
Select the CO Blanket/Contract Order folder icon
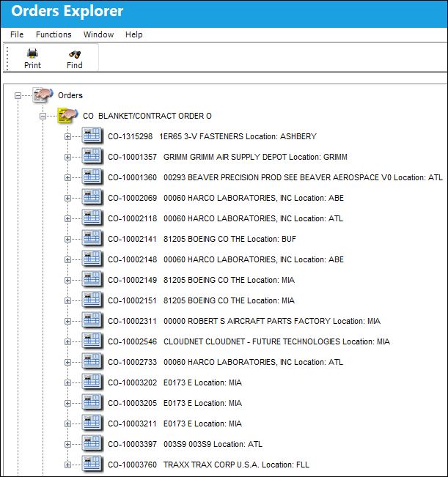click(67, 116)
